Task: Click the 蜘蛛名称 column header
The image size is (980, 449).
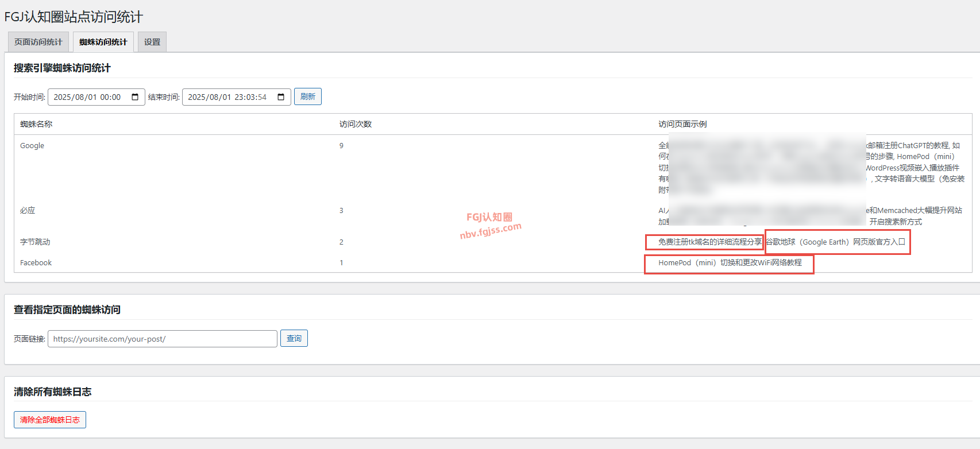Action: (36, 124)
